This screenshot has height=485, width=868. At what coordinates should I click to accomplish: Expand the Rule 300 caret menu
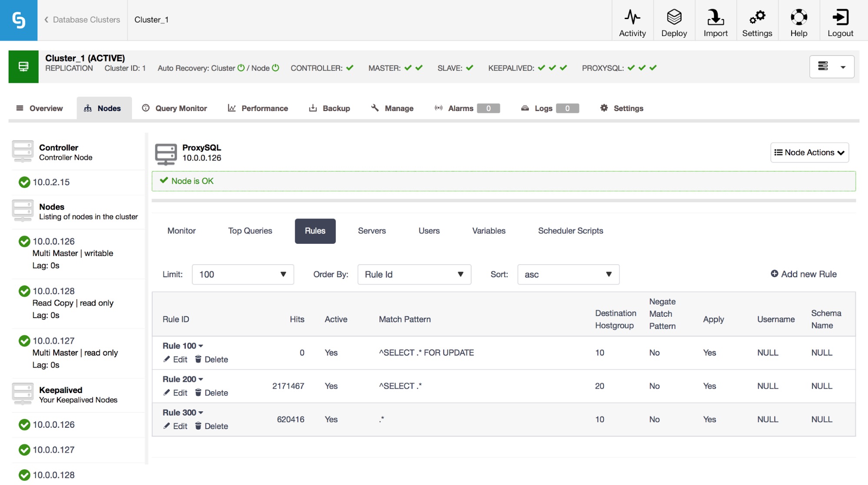201,413
